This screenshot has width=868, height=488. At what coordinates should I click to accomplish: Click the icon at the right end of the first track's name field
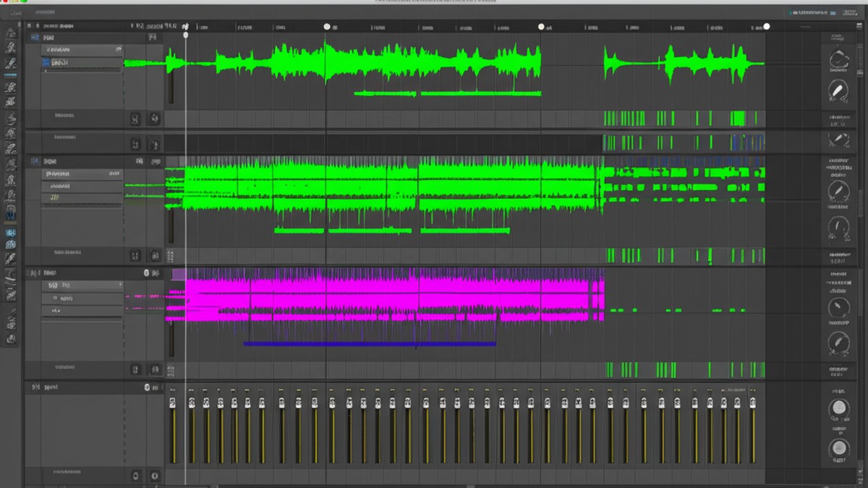[119, 50]
